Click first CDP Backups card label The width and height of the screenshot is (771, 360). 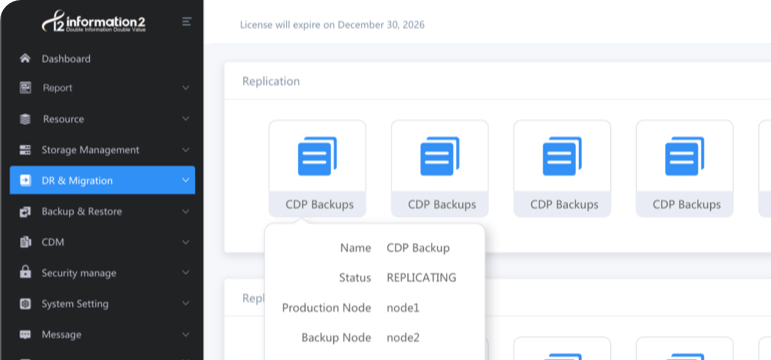320,205
